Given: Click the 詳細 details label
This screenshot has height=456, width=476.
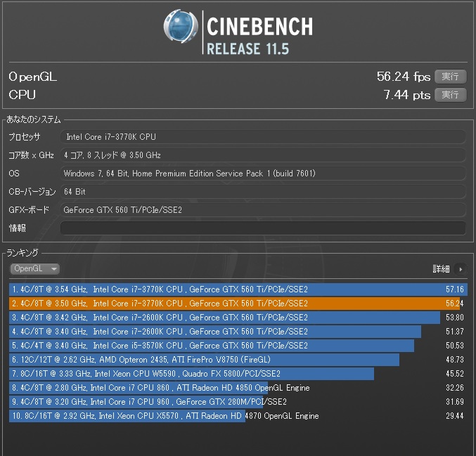Looking at the screenshot, I should pos(441,269).
